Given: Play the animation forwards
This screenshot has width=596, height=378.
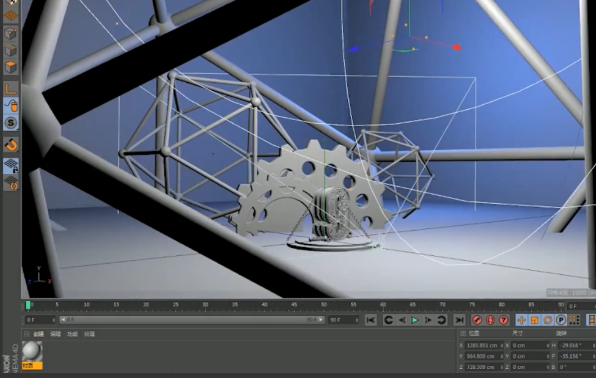Looking at the screenshot, I should pos(415,320).
